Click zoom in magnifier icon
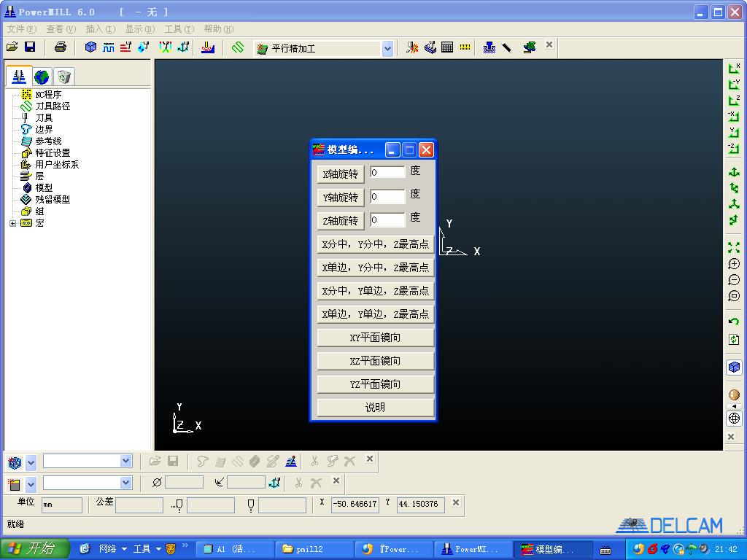This screenshot has height=560, width=747. tap(734, 264)
